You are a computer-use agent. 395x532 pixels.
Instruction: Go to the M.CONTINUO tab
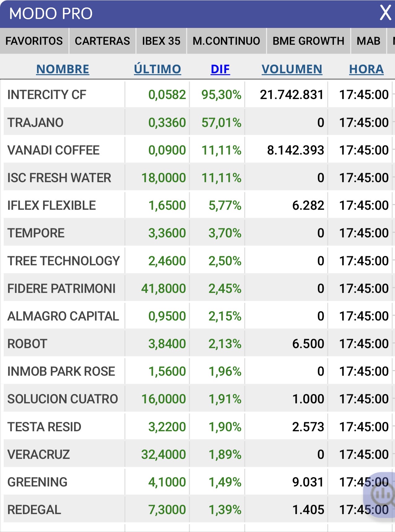coord(226,41)
